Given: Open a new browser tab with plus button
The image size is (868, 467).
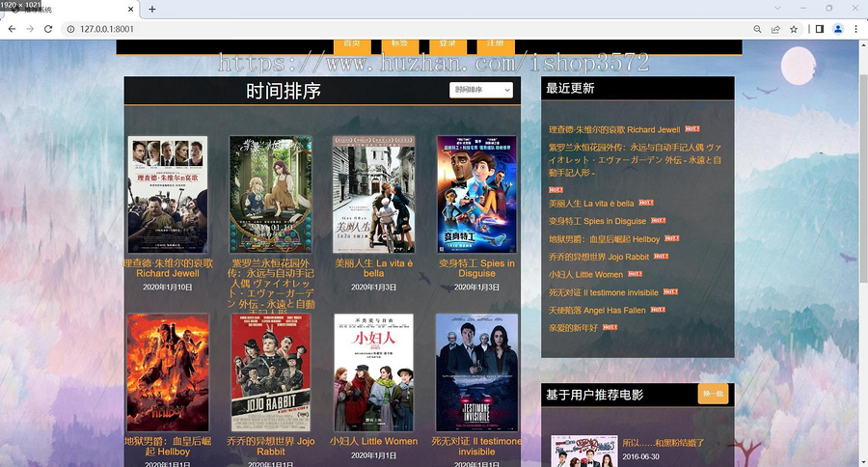Looking at the screenshot, I should [x=152, y=9].
